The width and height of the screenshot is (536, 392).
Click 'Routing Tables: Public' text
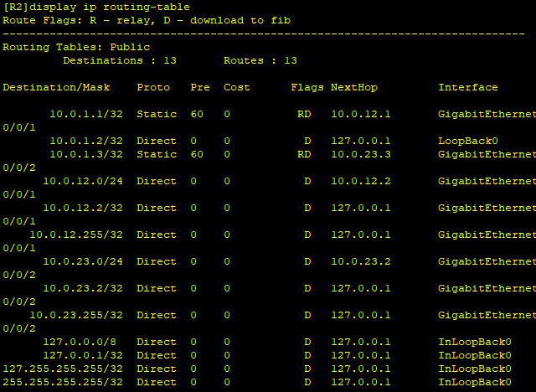tap(76, 47)
